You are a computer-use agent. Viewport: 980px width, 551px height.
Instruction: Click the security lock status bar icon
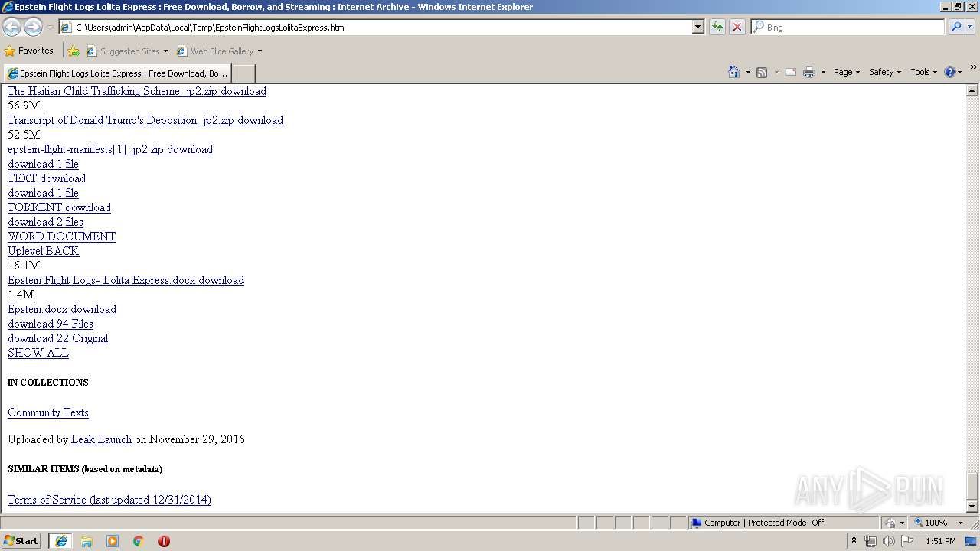890,523
